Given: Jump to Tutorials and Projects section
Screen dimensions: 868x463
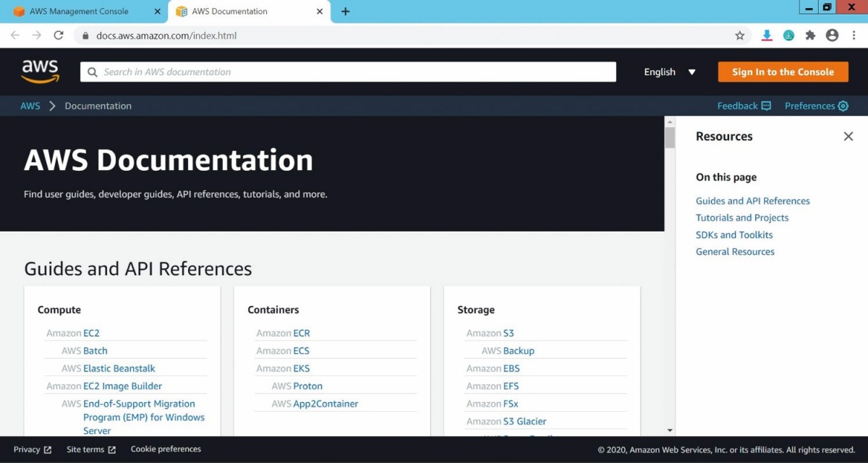Looking at the screenshot, I should [x=742, y=218].
